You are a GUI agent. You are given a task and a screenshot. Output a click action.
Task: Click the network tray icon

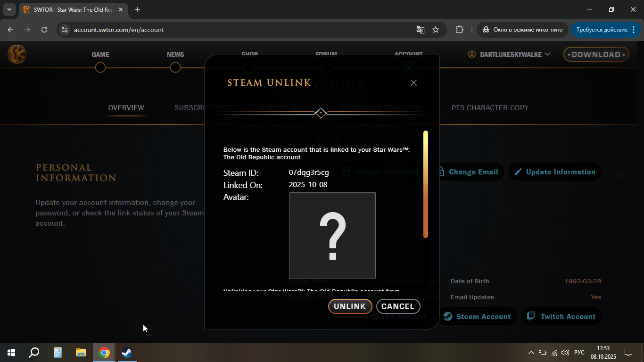554,353
